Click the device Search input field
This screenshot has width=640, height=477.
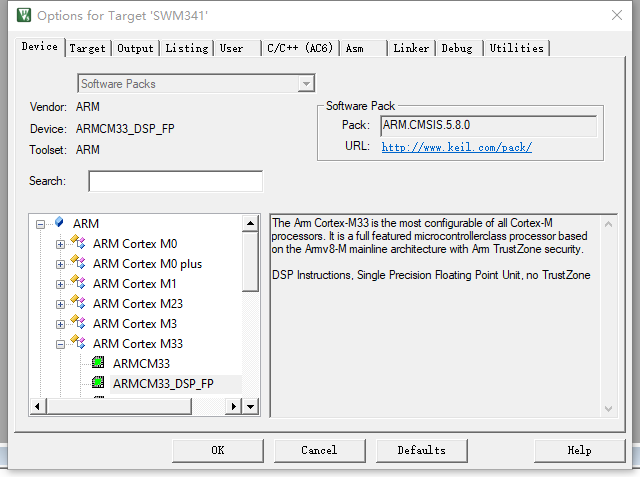(x=176, y=181)
